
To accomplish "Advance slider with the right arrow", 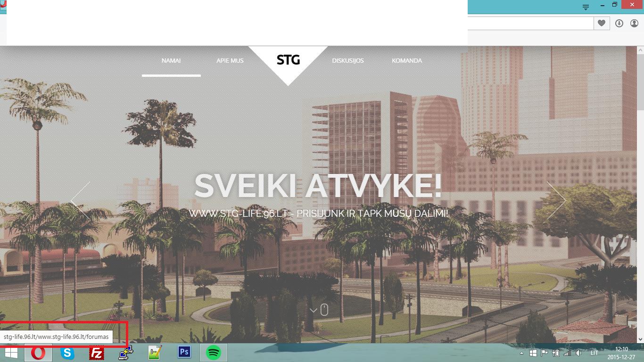I will (x=556, y=201).
